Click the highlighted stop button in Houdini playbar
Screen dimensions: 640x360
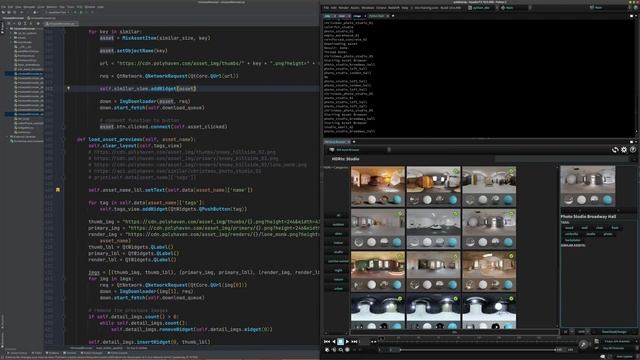click(340, 342)
